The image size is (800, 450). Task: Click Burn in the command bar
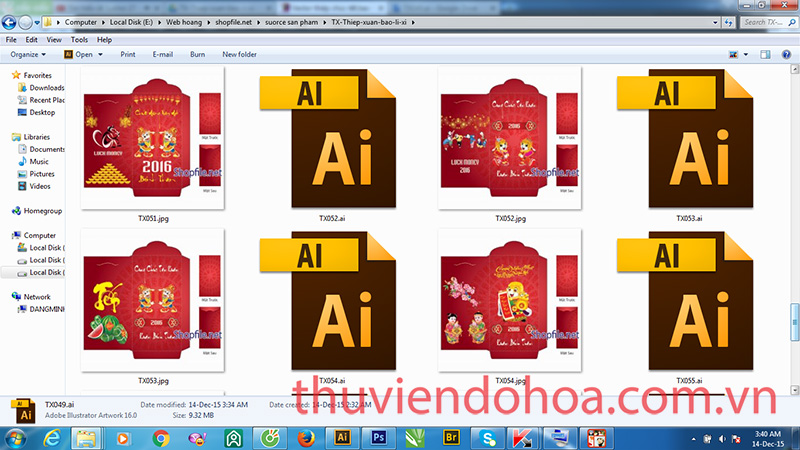(x=197, y=55)
